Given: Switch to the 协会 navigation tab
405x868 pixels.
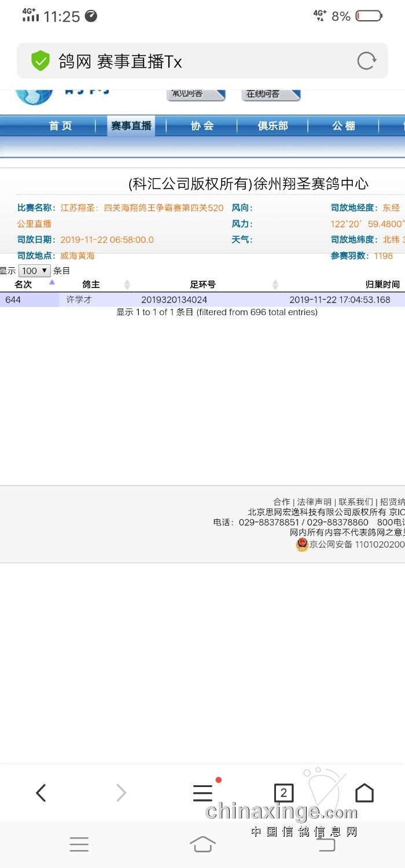Looking at the screenshot, I should (x=202, y=126).
